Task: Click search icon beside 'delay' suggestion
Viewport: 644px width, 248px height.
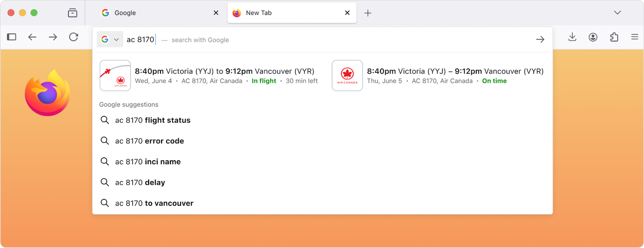Action: [x=105, y=182]
